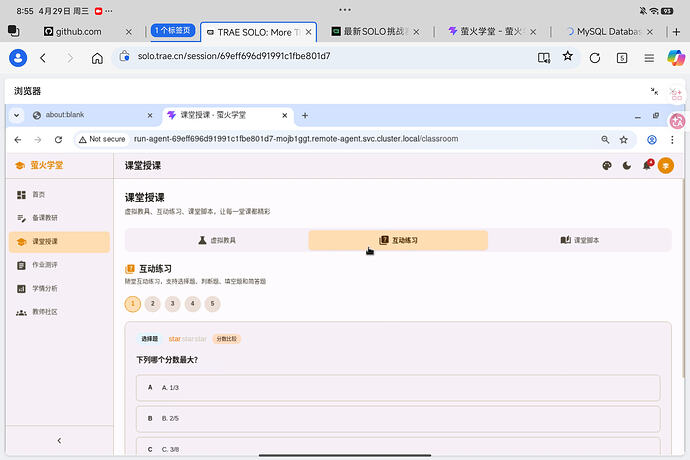Choose answer option B. 2/5
The width and height of the screenshot is (690, 460).
[x=398, y=419]
